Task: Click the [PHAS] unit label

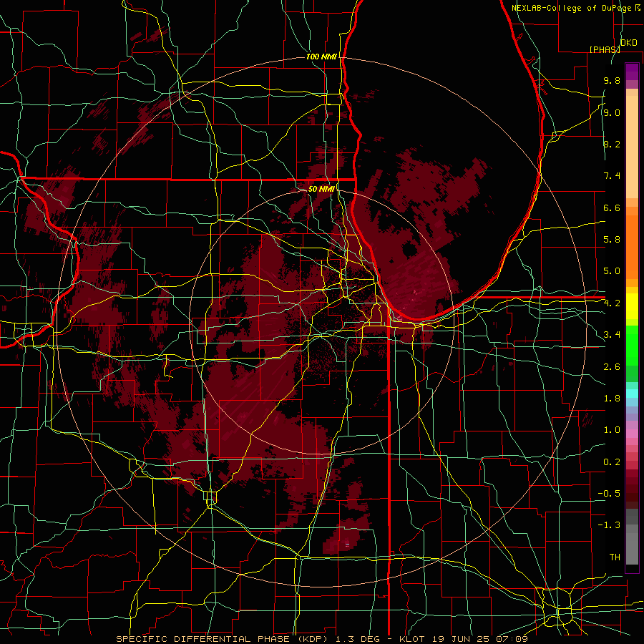Action: click(605, 49)
